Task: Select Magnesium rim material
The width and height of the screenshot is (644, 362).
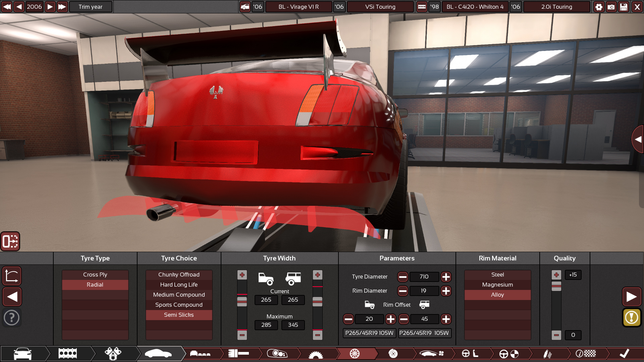Action: coord(497,285)
